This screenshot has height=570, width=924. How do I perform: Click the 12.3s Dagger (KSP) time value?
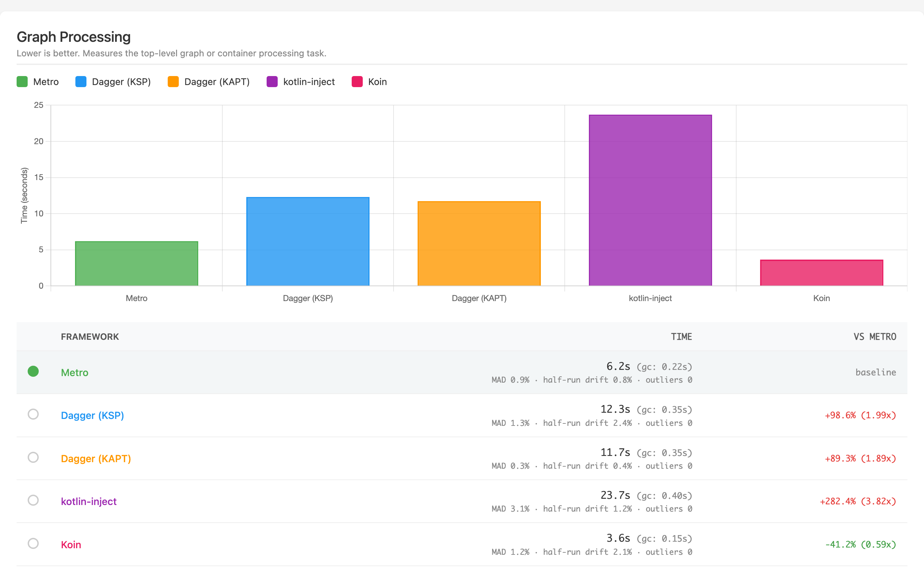[615, 409]
